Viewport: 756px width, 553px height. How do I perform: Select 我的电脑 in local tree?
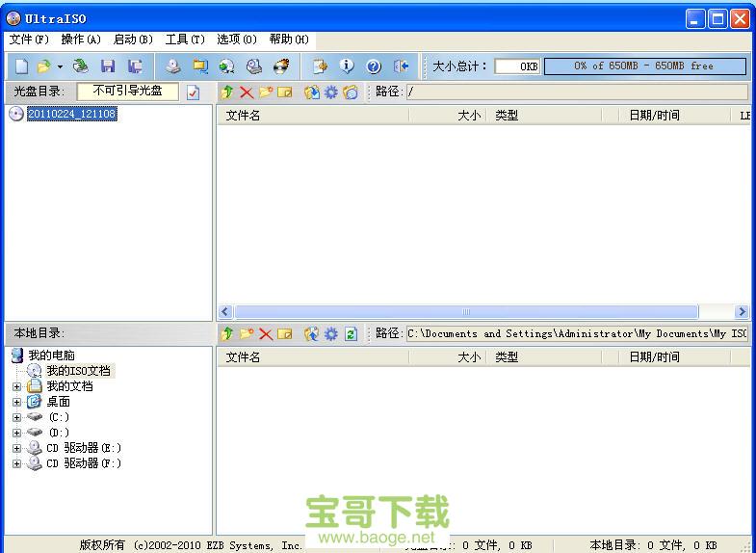tap(52, 355)
